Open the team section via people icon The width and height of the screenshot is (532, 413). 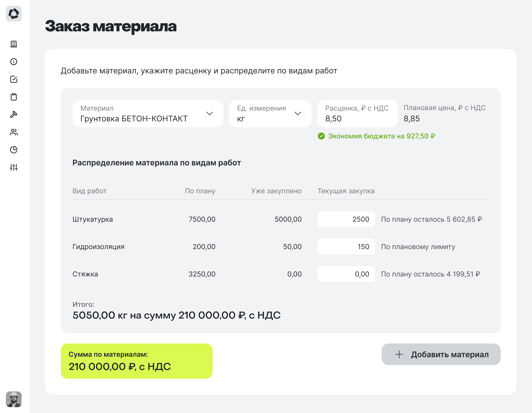tap(14, 132)
